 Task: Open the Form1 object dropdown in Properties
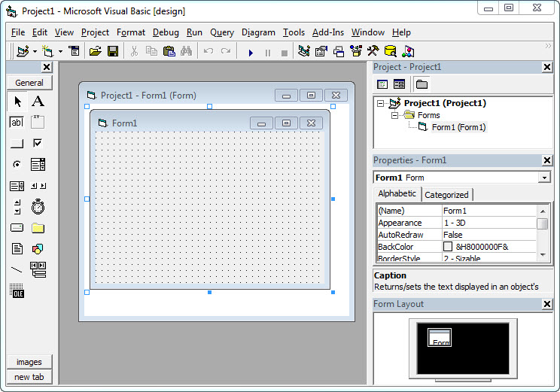coord(544,178)
